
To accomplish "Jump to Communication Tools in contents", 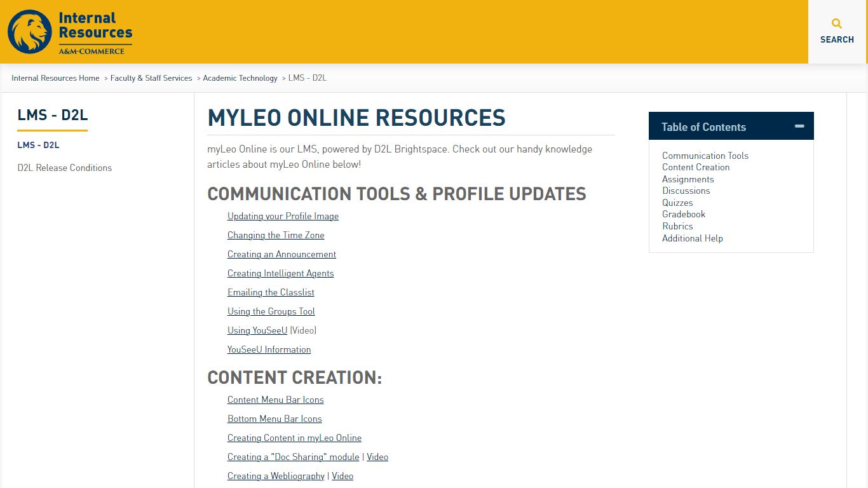I will tap(705, 156).
